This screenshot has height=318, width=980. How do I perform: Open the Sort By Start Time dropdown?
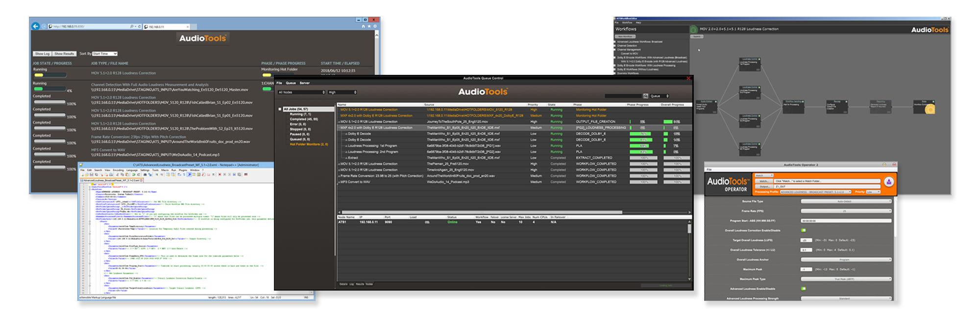click(105, 54)
